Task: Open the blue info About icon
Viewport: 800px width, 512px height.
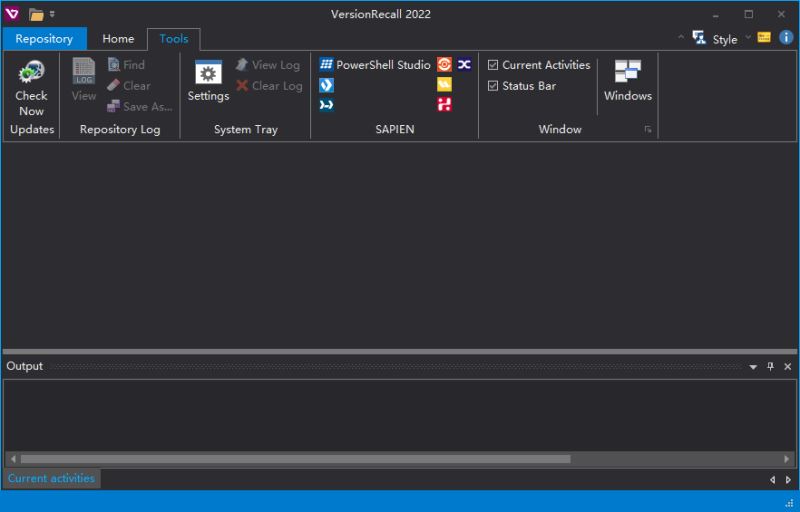Action: click(786, 37)
